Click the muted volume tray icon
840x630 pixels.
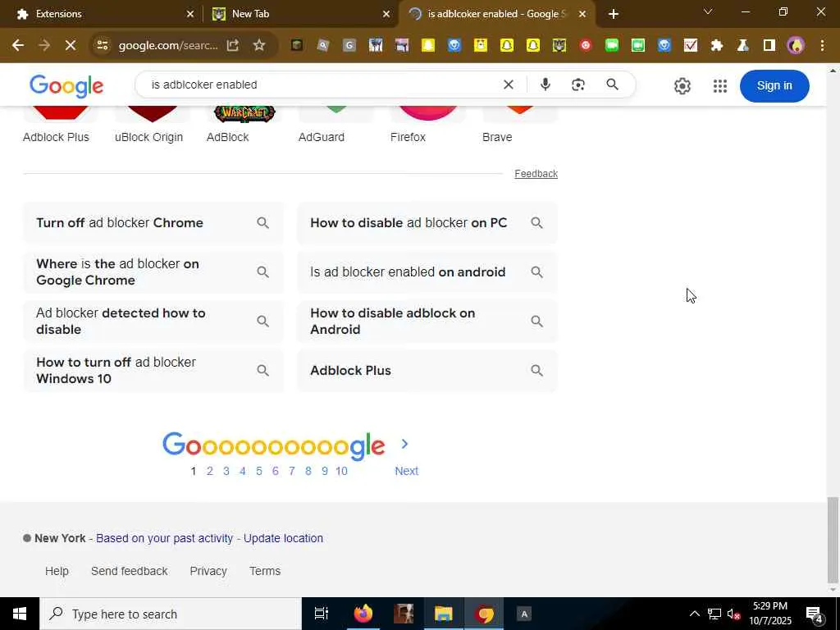[x=733, y=614]
